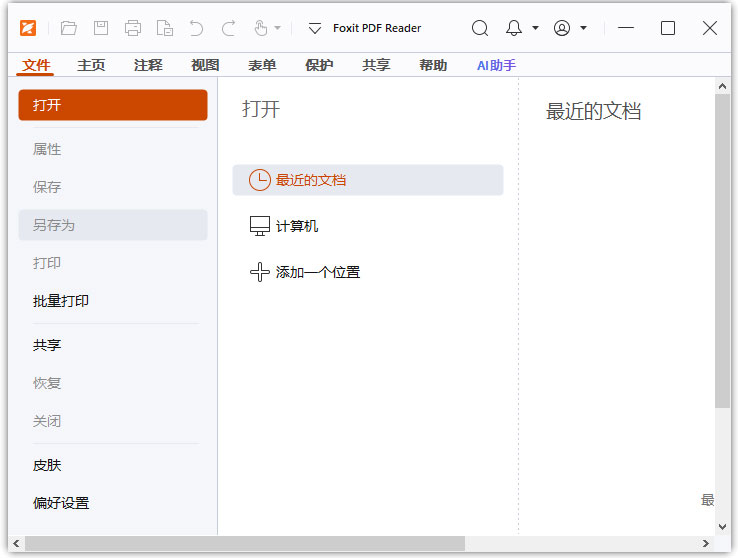Maximize the Foxit PDF Reader window
This screenshot has width=738, height=558.
tap(667, 28)
